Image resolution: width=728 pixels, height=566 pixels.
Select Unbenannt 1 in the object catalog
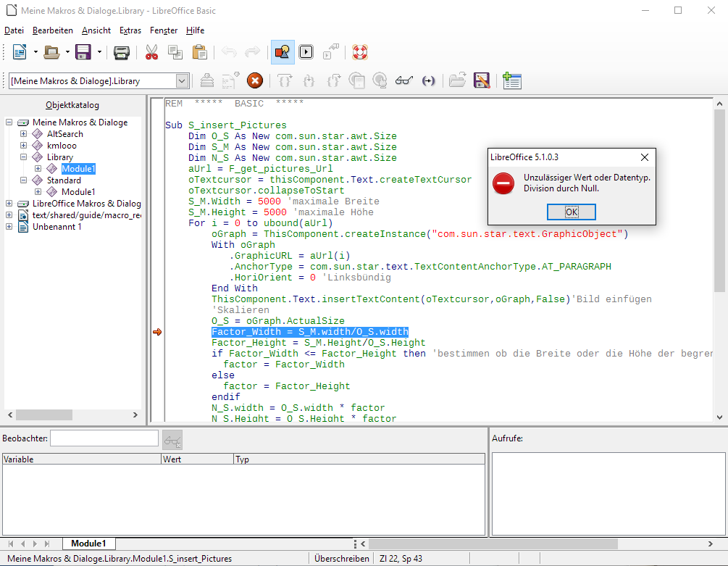[57, 227]
